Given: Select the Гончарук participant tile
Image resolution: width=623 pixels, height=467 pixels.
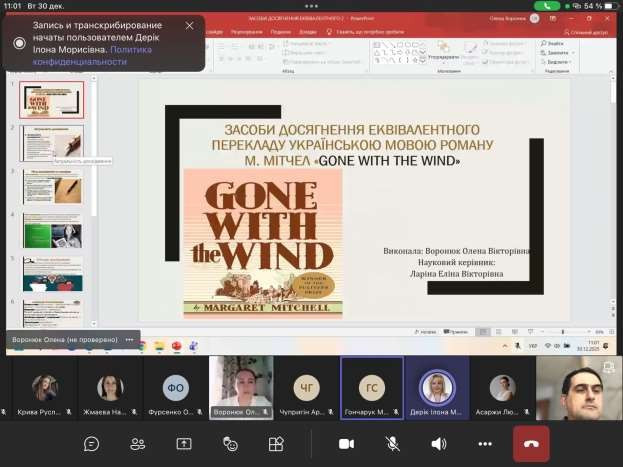Looking at the screenshot, I should click(371, 388).
